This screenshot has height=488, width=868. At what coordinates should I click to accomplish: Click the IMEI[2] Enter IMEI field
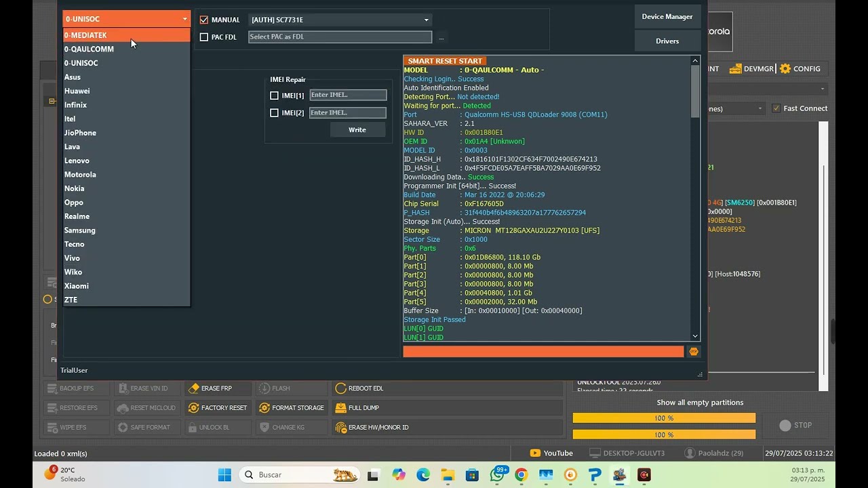coord(349,113)
